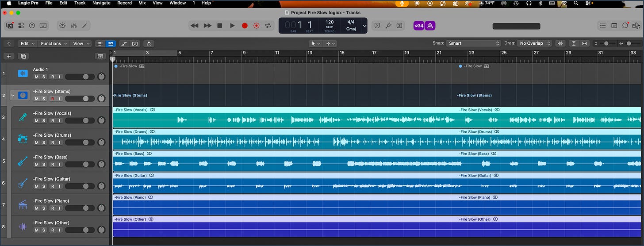Enable count-in with the 1234 button

point(418,26)
